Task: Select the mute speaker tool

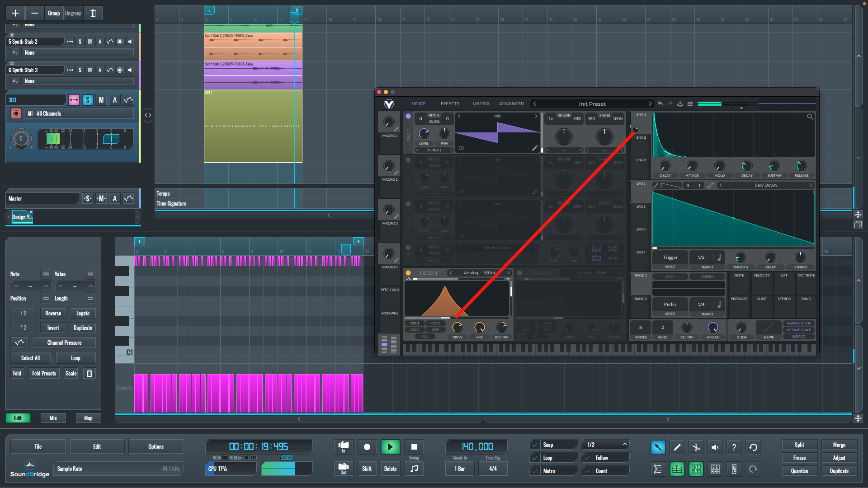Action: coord(715,447)
